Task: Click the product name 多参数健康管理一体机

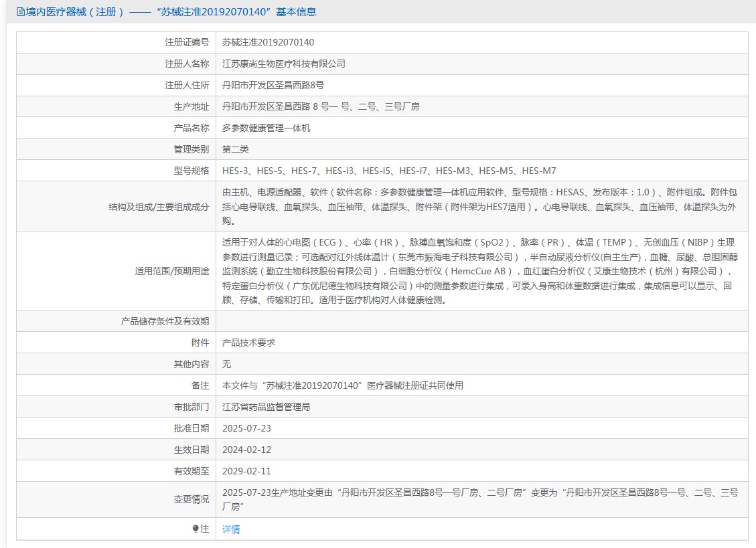Action: (267, 128)
